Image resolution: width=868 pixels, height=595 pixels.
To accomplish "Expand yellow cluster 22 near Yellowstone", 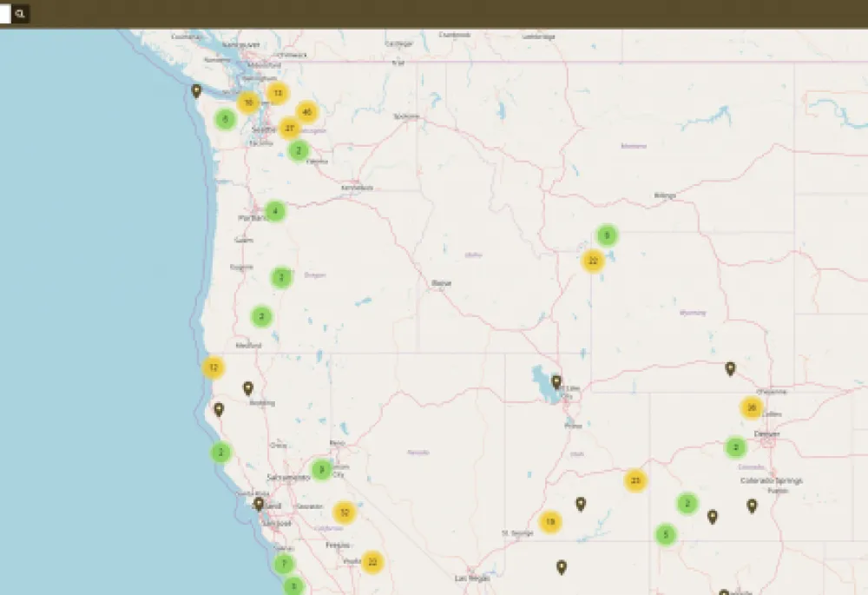I will (593, 261).
